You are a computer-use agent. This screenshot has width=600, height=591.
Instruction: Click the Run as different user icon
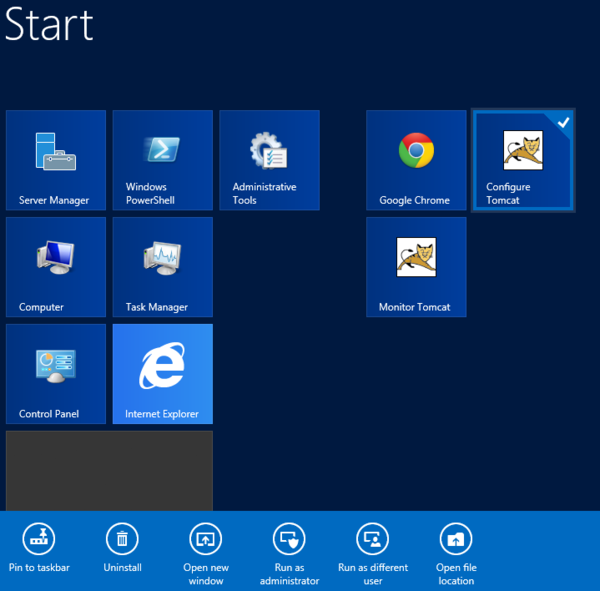(373, 539)
